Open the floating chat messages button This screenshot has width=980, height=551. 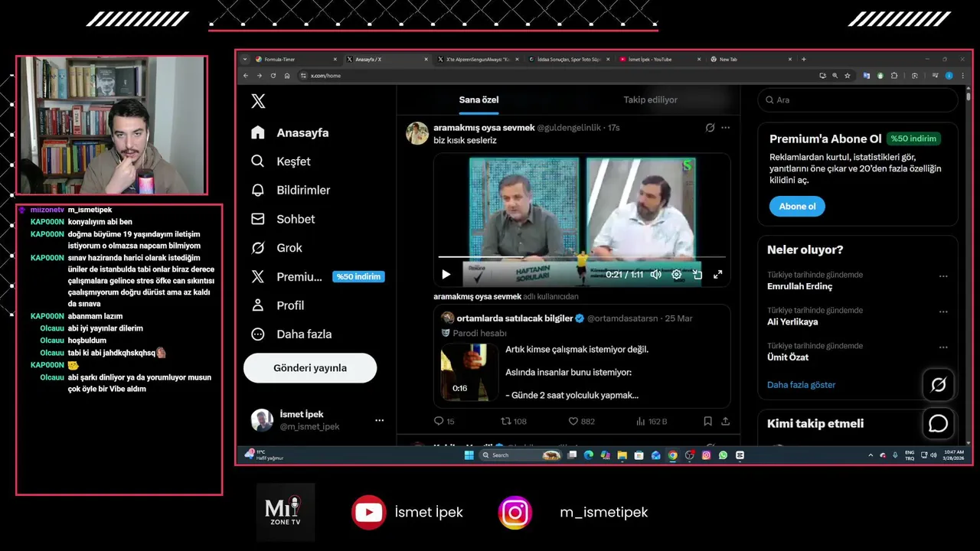pos(938,423)
